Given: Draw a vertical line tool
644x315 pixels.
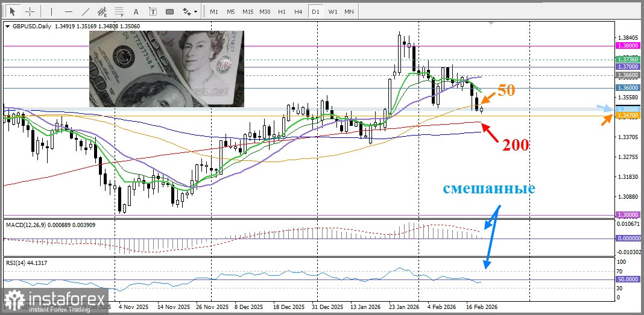Looking at the screenshot, I should click(x=51, y=11).
